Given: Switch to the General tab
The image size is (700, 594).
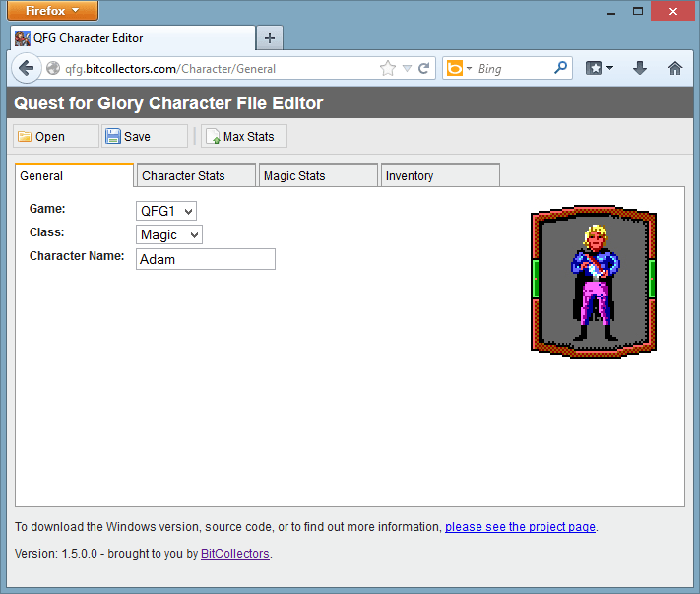Looking at the screenshot, I should coord(74,175).
